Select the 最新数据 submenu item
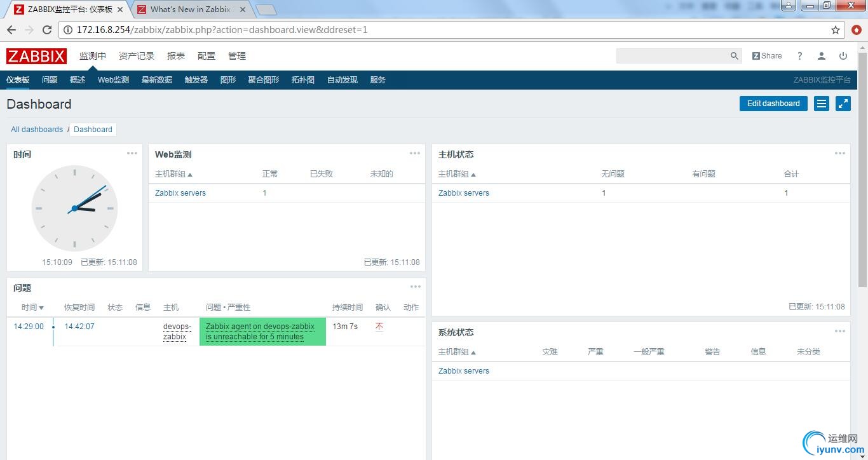Screen dimensions: 868x460 (157, 80)
